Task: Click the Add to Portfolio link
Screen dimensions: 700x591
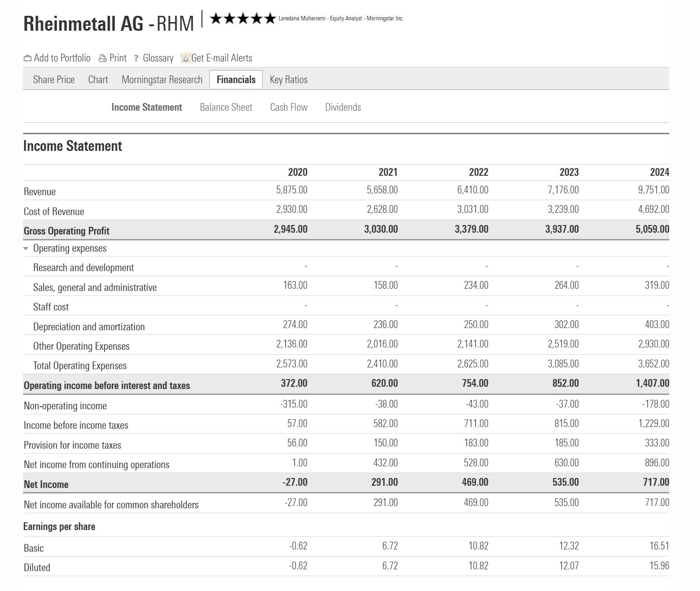Action: pos(62,58)
